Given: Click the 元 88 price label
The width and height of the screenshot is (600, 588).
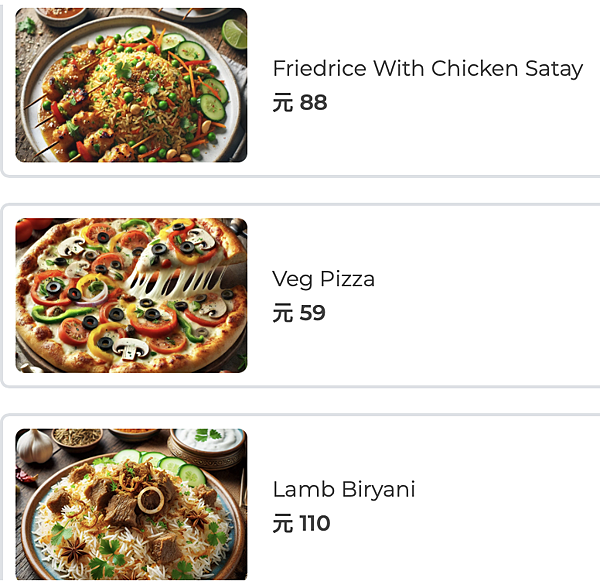Looking at the screenshot, I should 300,103.
